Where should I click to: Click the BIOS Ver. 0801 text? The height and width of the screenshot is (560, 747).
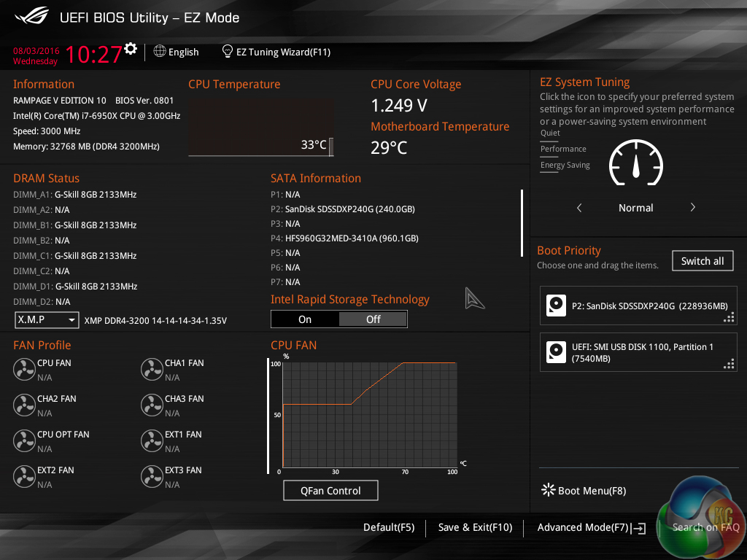(144, 101)
